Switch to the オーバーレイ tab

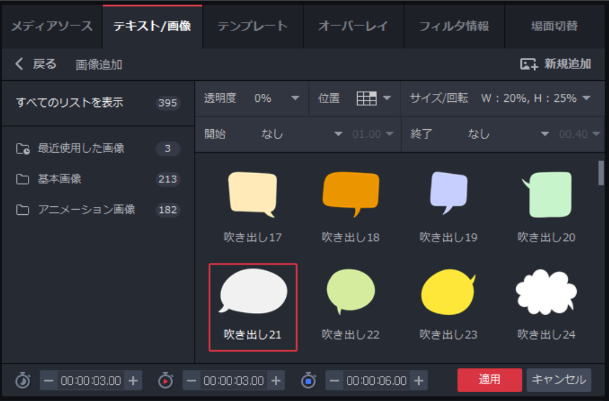(352, 25)
